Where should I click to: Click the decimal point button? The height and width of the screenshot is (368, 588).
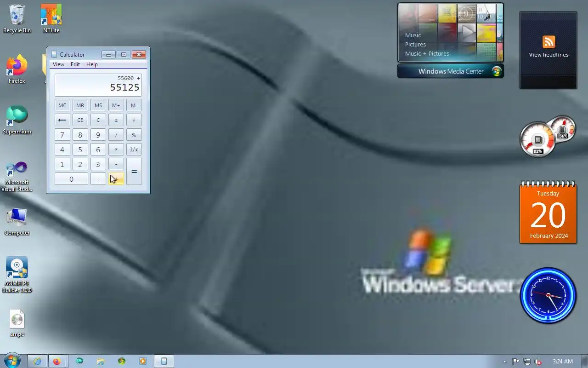click(x=98, y=179)
